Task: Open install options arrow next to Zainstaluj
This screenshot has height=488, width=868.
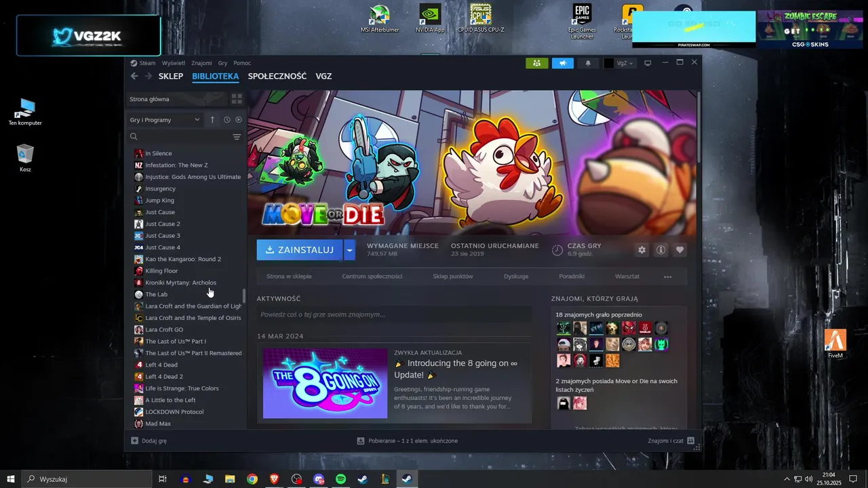Action: tap(349, 250)
